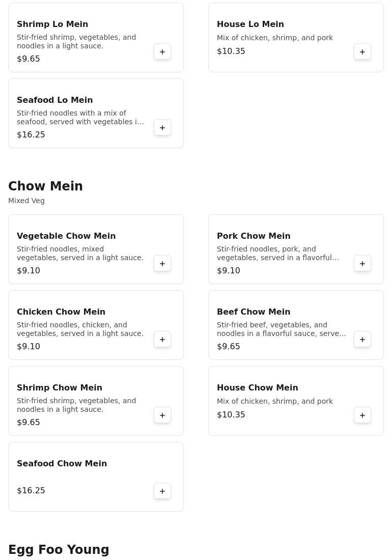
Task: Add Pork Chow Mein with plus icon
Action: [362, 264]
